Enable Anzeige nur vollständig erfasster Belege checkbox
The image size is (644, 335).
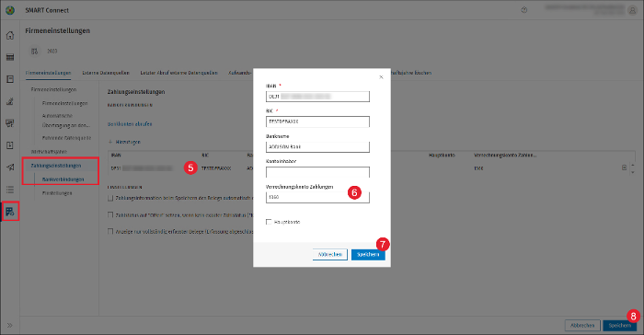(x=110, y=231)
